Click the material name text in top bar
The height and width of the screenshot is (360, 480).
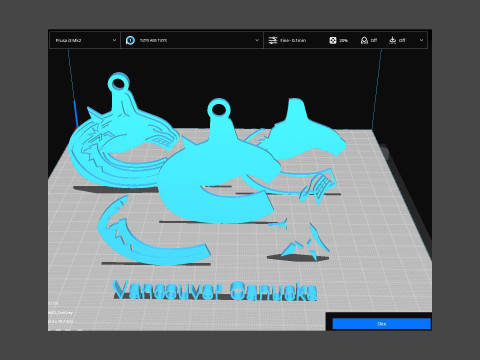(x=153, y=40)
